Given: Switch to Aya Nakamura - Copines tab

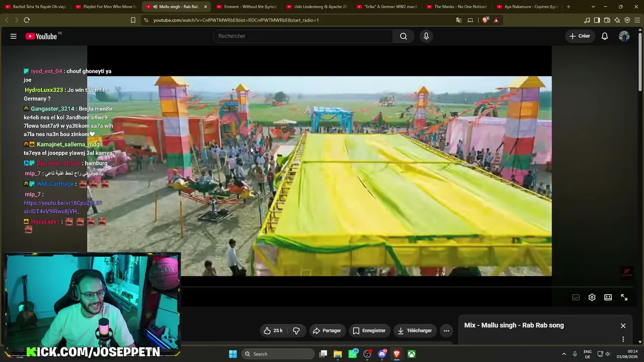Looking at the screenshot, I should (x=527, y=7).
